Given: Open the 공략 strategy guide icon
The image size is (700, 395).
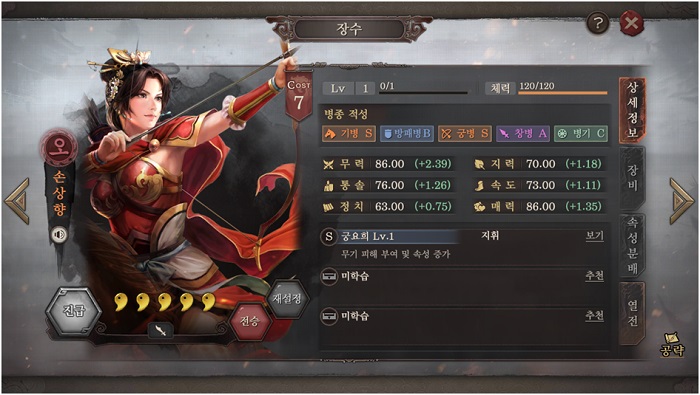Looking at the screenshot, I should click(x=672, y=344).
